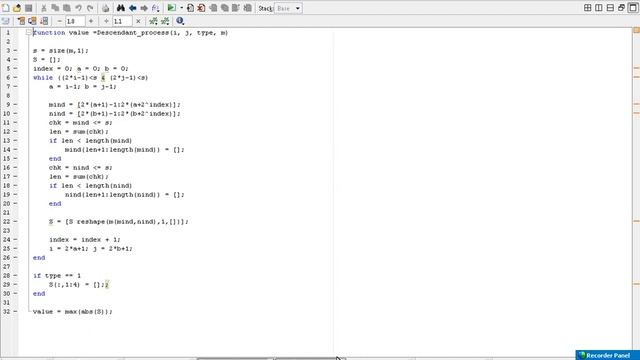The height and width of the screenshot is (360, 640).
Task: Go forward using the right arrow icon
Action: (144, 8)
